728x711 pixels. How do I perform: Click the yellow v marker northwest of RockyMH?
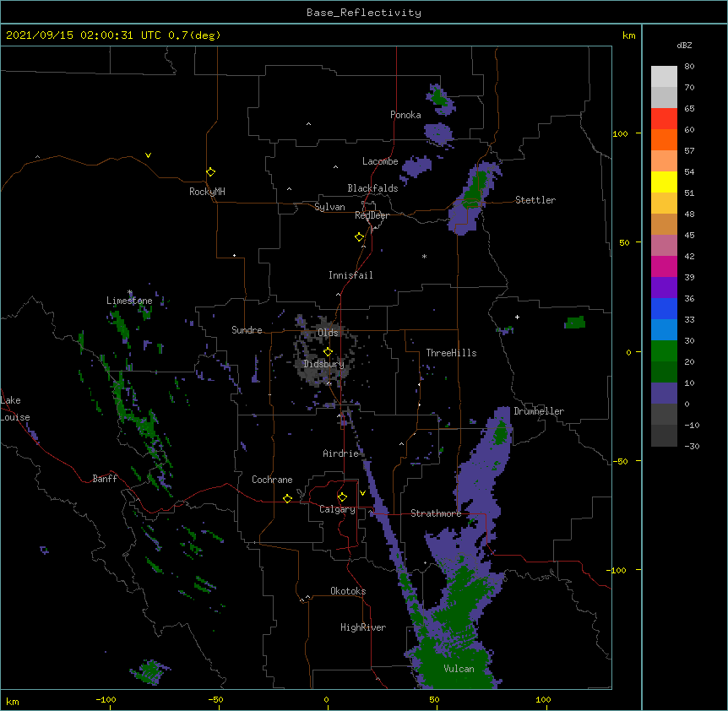click(148, 155)
